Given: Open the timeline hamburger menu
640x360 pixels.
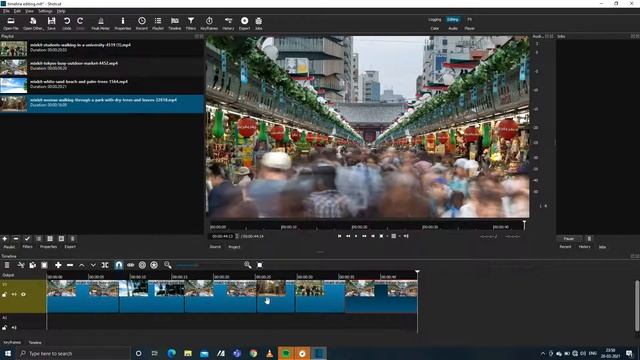Looking at the screenshot, I should tap(7, 265).
